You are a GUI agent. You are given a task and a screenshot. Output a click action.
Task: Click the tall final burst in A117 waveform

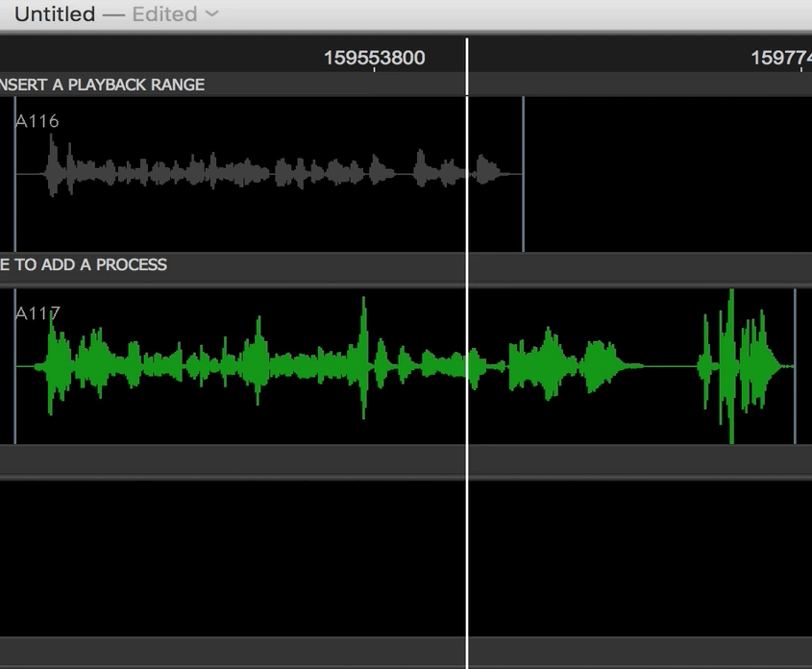tap(731, 365)
